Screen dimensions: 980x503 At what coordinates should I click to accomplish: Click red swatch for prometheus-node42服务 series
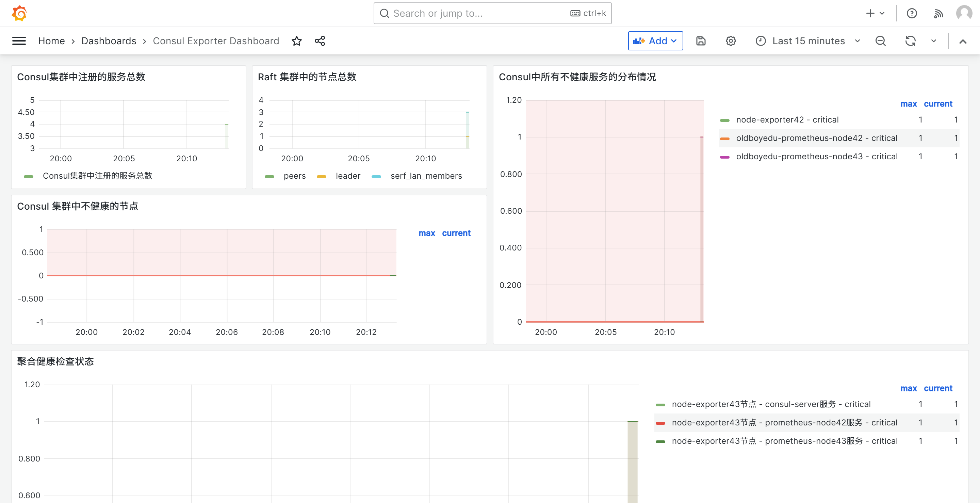[x=660, y=423]
